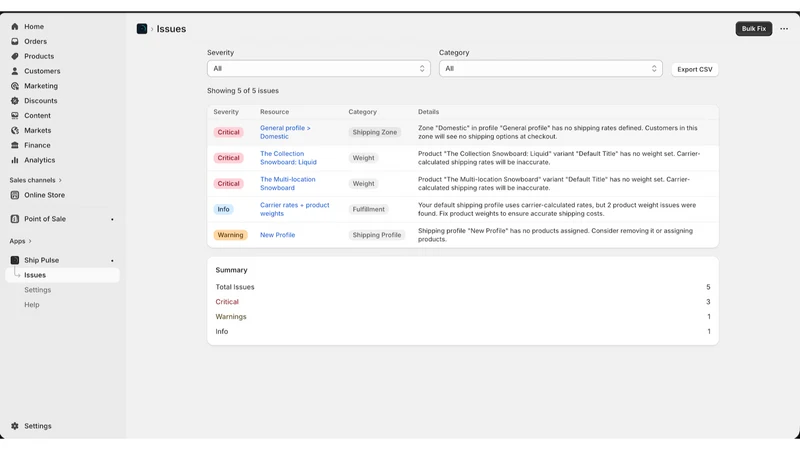Navigate to Customers page
This screenshot has height=450, width=800.
[x=42, y=71]
